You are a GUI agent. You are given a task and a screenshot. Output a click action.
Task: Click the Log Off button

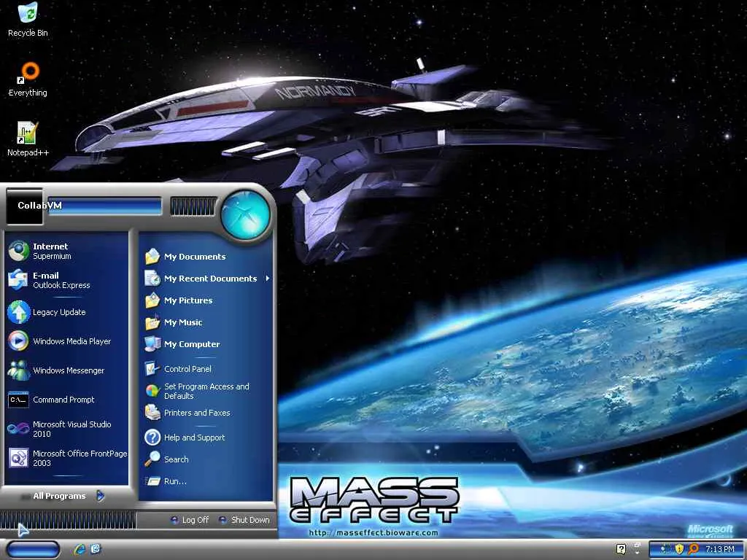190,520
